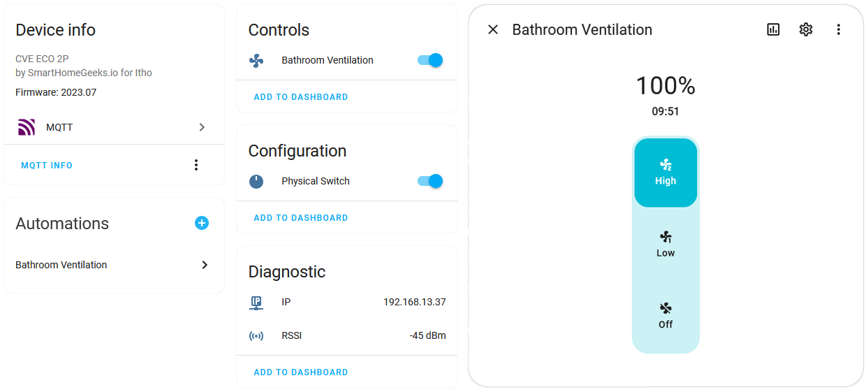Close the Bathroom Ventilation dialog

point(493,29)
